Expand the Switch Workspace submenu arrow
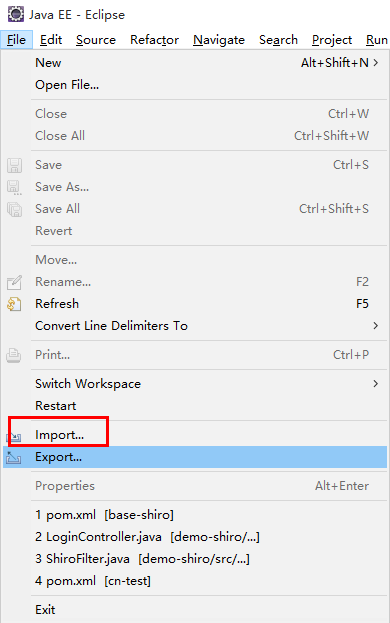This screenshot has width=390, height=623. (x=375, y=384)
